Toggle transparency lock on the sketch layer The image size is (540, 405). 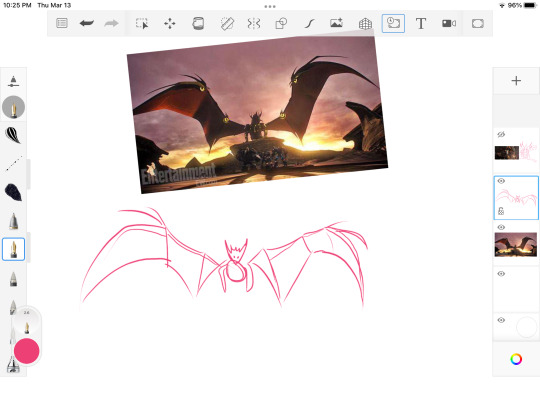pos(501,211)
